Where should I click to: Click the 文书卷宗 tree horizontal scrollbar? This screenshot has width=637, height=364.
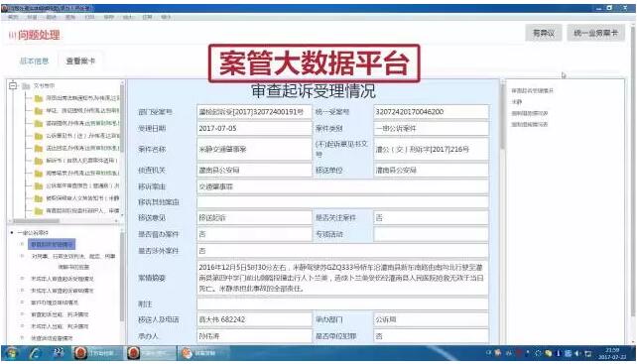[37, 221]
